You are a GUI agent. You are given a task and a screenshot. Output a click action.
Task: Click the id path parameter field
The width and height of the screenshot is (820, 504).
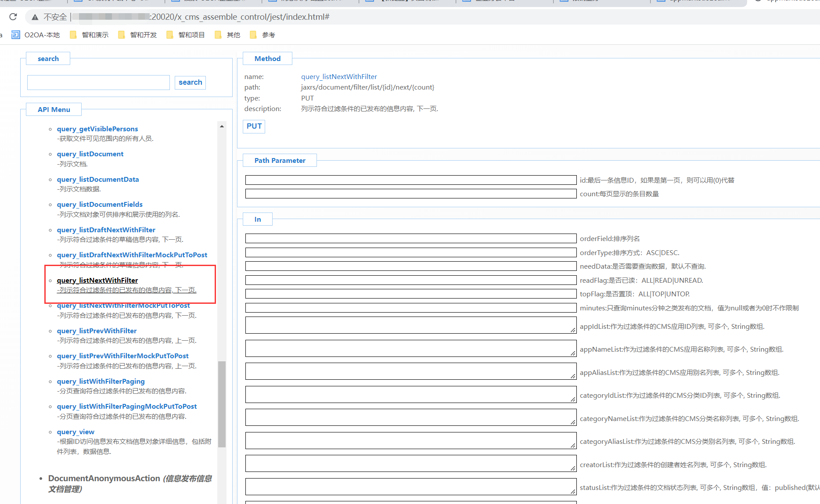tap(410, 180)
